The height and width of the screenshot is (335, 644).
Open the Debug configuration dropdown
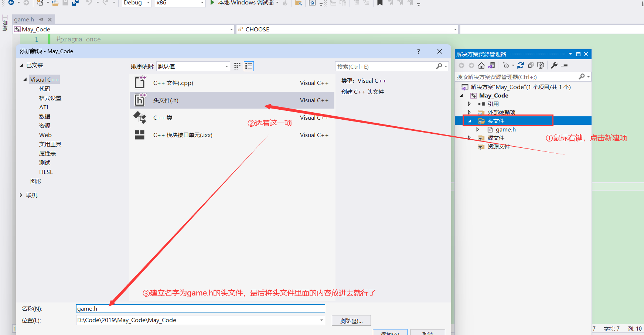[x=149, y=3]
